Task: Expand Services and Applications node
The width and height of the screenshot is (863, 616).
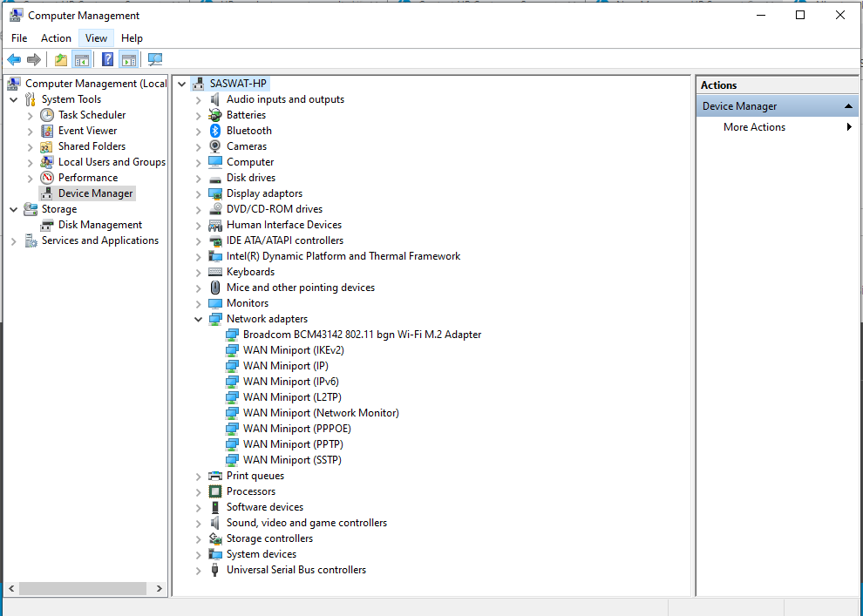Action: click(14, 240)
